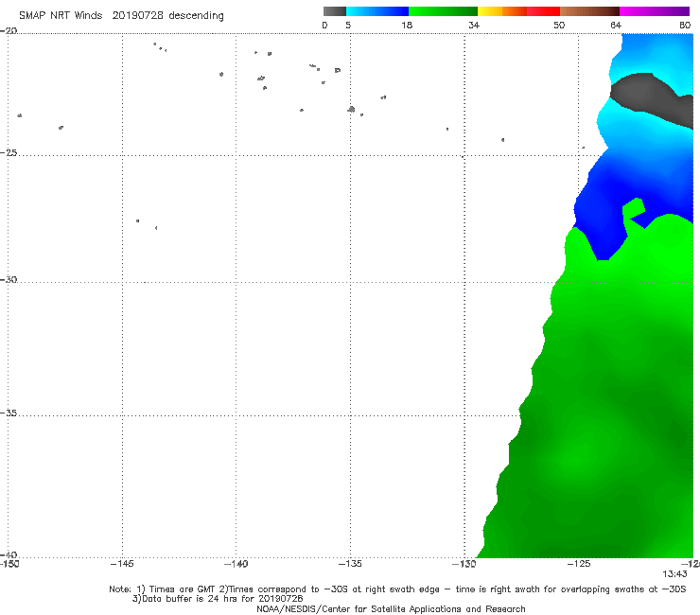Screen dimensions: 700x615
Task: Click the 'Data buffer is 24 hrs' note
Action: click(218, 599)
